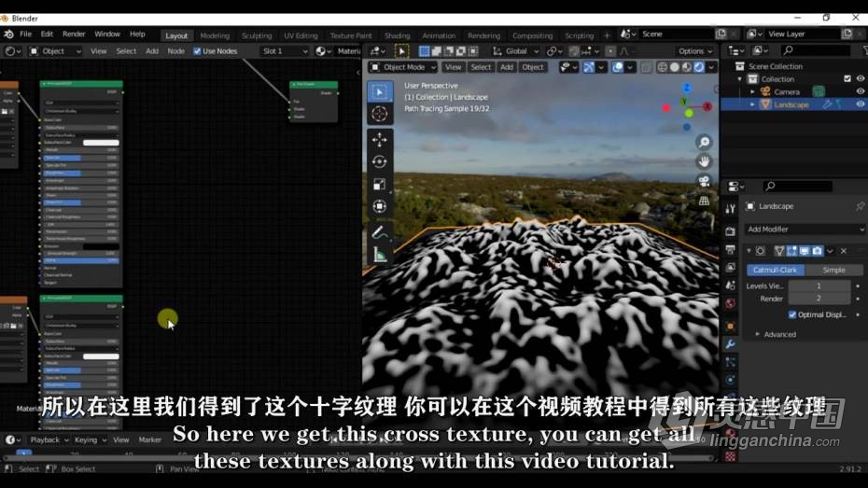Click the Node menu in node editor

[x=176, y=51]
